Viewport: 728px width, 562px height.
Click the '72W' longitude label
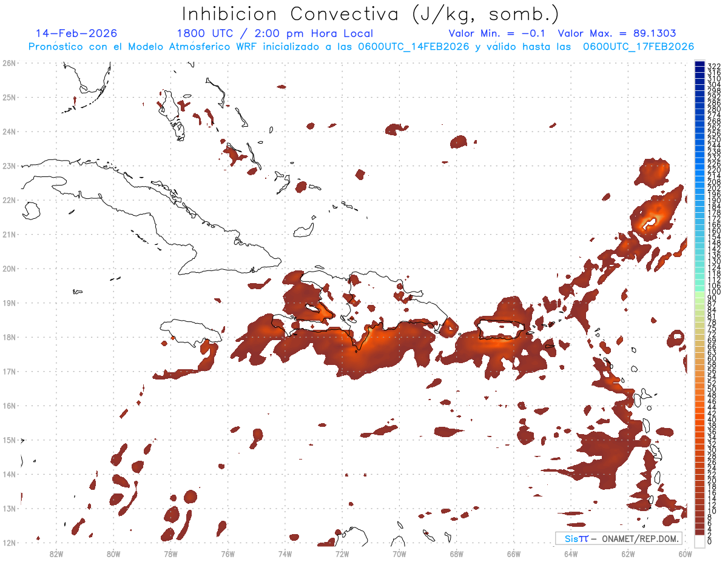point(342,554)
